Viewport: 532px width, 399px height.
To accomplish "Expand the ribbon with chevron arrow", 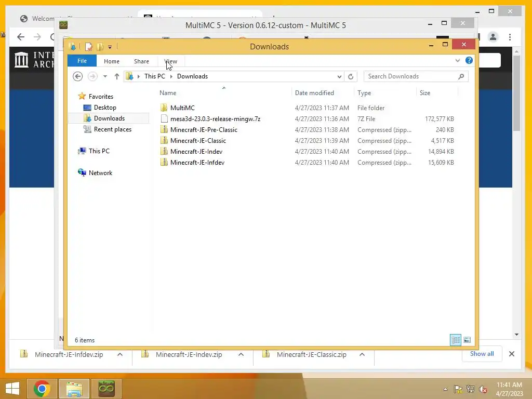I will pyautogui.click(x=457, y=60).
